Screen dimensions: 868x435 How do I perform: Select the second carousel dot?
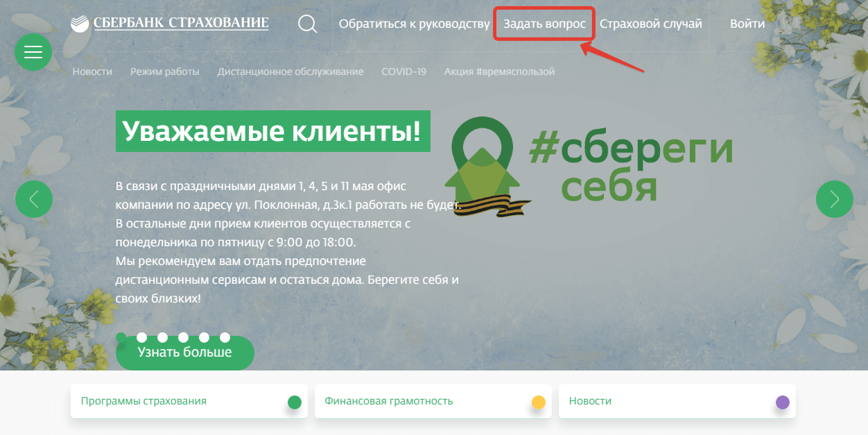(x=141, y=337)
